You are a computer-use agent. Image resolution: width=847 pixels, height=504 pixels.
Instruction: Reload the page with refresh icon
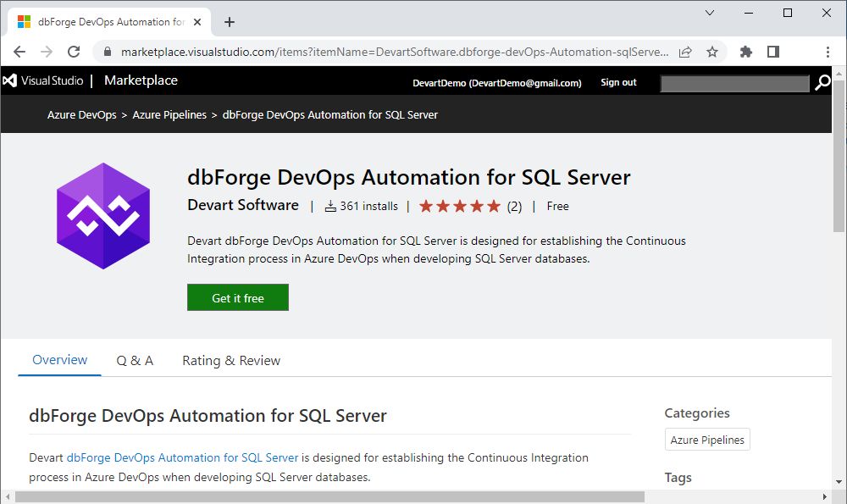point(74,52)
